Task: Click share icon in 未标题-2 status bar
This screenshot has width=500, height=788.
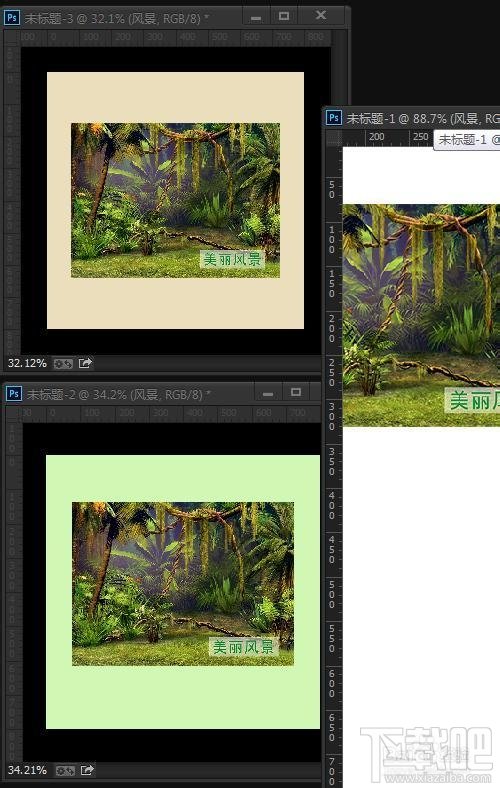Action: pyautogui.click(x=87, y=770)
